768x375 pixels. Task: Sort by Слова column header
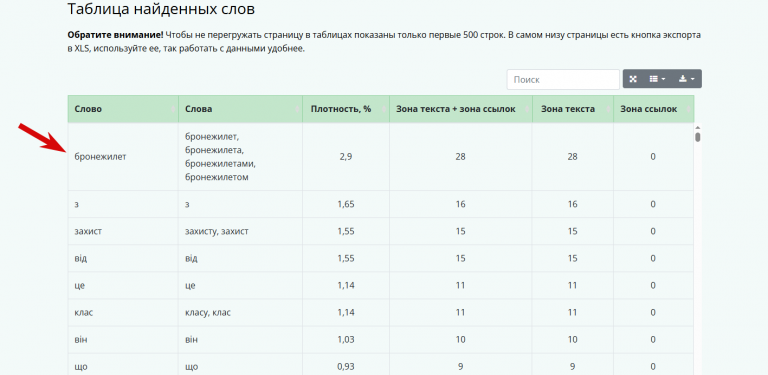pos(240,109)
